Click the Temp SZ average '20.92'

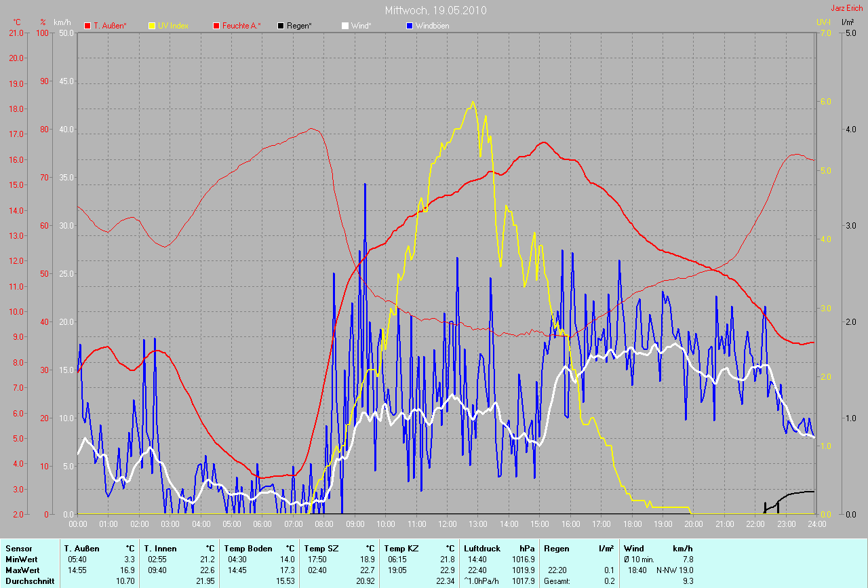(366, 581)
